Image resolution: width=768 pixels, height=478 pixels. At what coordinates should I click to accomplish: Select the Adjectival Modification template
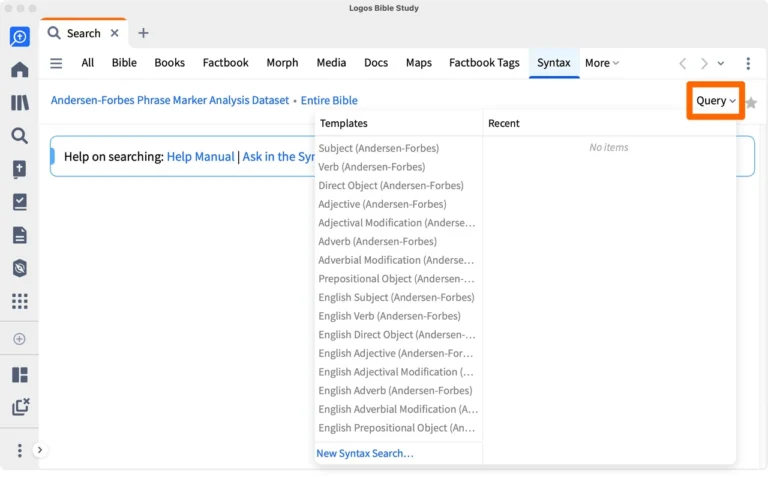pyautogui.click(x=397, y=223)
